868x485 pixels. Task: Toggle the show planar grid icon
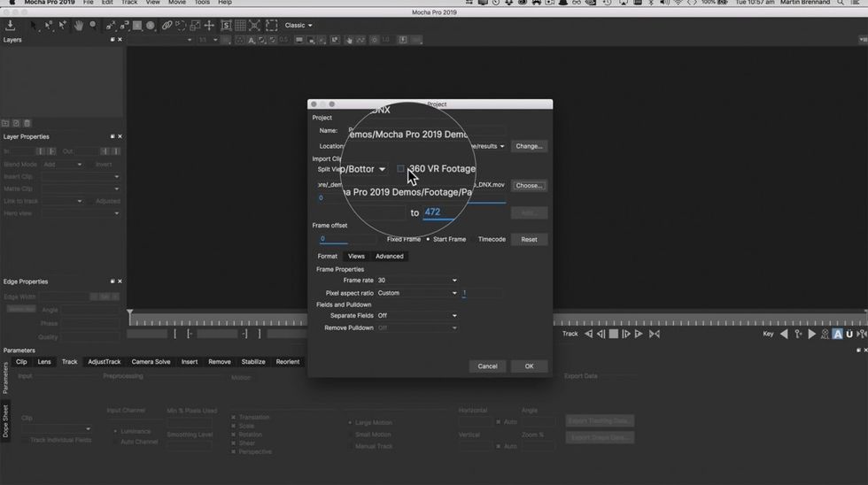(240, 26)
